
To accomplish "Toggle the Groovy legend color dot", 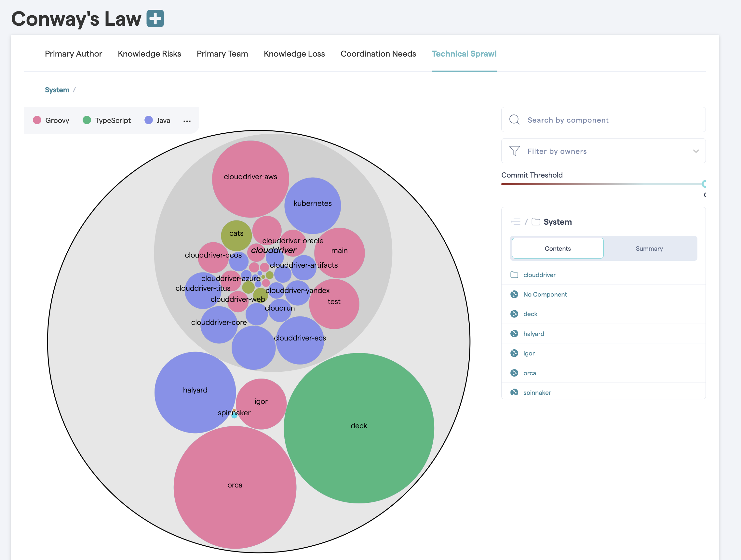I will [x=37, y=120].
